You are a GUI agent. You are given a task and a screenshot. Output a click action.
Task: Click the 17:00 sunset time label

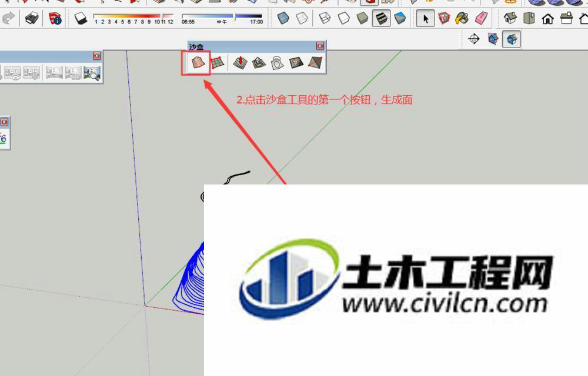click(x=256, y=22)
